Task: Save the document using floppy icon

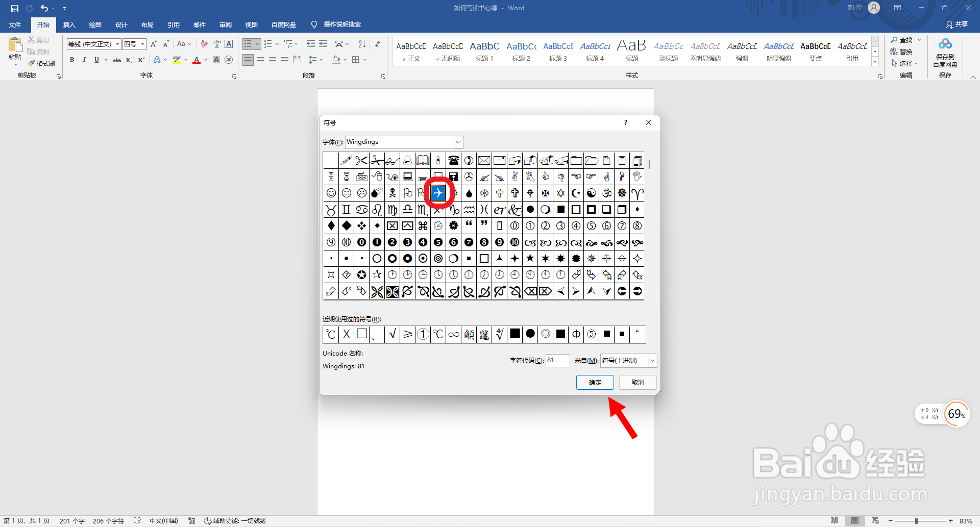Action: point(14,8)
